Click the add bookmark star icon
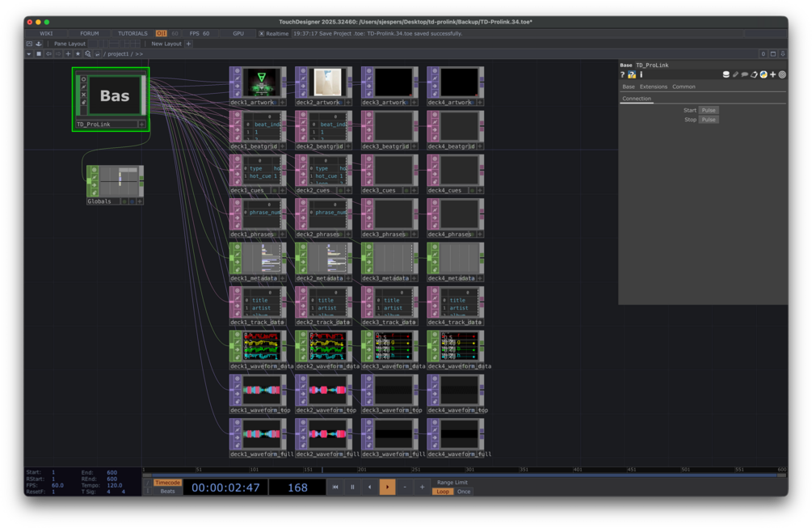This screenshot has width=812, height=528. [x=78, y=54]
